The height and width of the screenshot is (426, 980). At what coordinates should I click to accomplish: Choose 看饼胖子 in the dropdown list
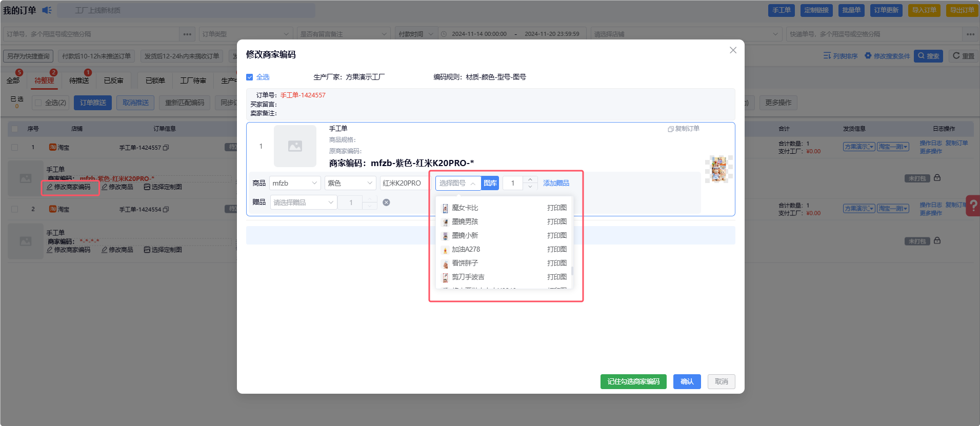[x=465, y=263]
